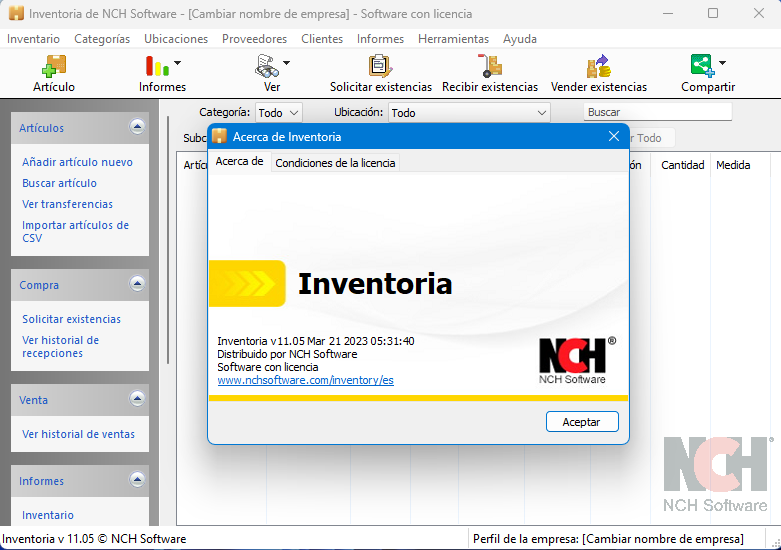Image resolution: width=781 pixels, height=550 pixels.
Task: Click the Ver binoculars toolbar icon
Action: (x=267, y=66)
